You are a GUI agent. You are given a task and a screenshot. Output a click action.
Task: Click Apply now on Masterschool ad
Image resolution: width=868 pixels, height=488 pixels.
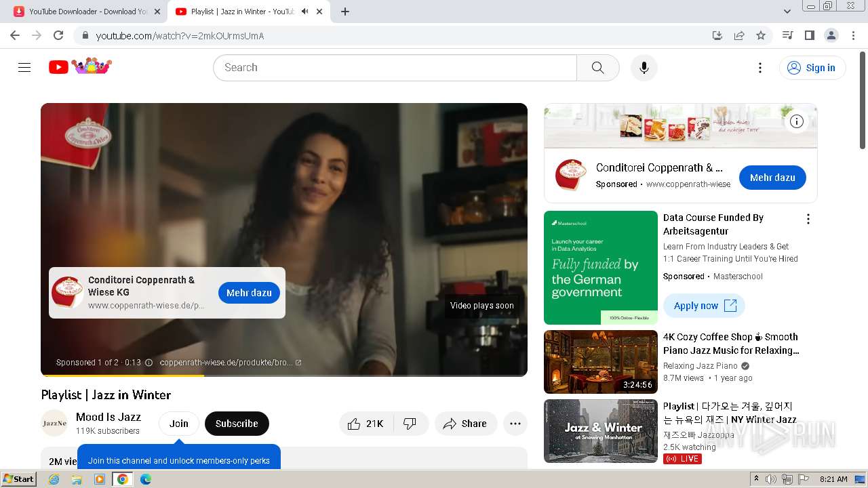[704, 306]
